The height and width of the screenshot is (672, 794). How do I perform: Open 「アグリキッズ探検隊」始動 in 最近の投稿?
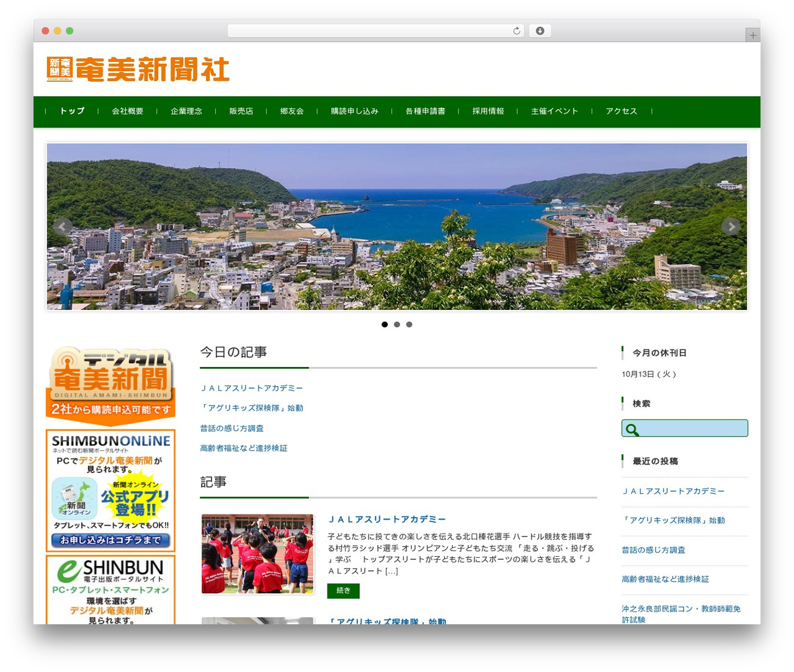(674, 520)
